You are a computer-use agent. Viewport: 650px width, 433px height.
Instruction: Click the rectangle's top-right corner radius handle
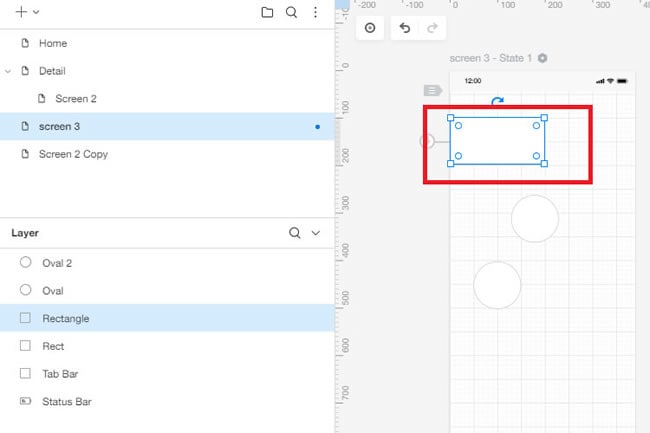[x=536, y=125]
